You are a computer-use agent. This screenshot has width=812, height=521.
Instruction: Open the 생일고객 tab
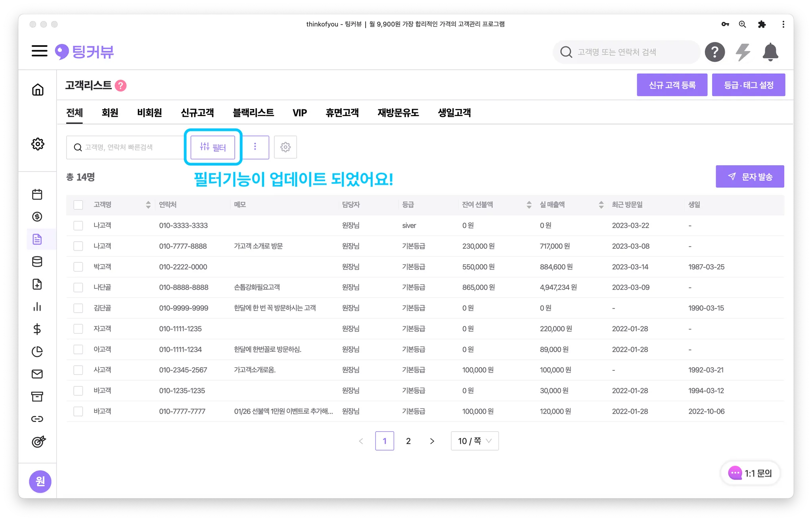tap(454, 113)
